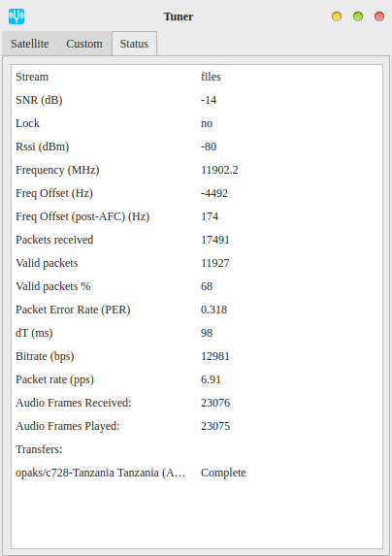Click the Complete transfer status text

click(223, 473)
